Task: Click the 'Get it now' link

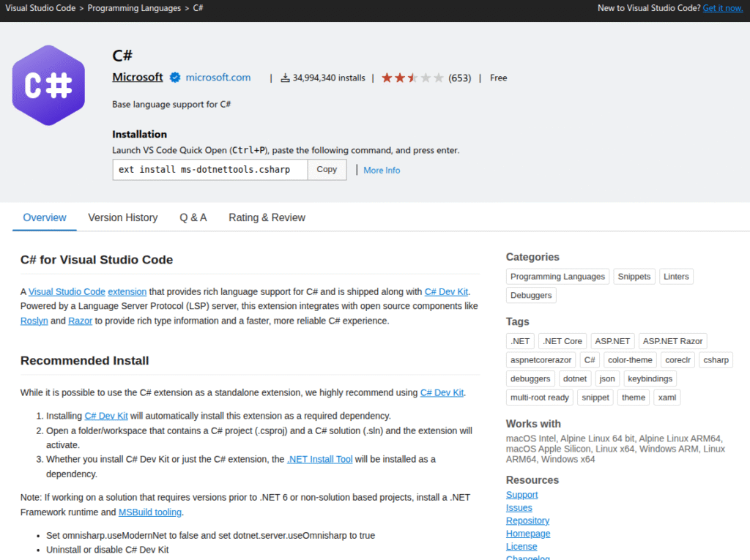Action: pos(723,8)
